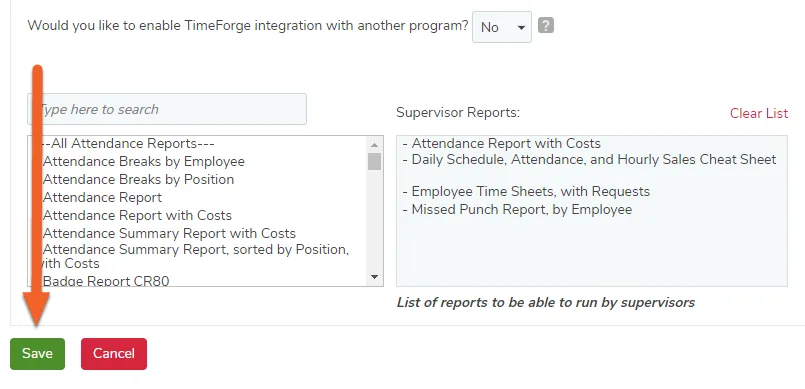The image size is (805, 389).
Task: Select Attendance Summary Report with Costs
Action: point(169,234)
